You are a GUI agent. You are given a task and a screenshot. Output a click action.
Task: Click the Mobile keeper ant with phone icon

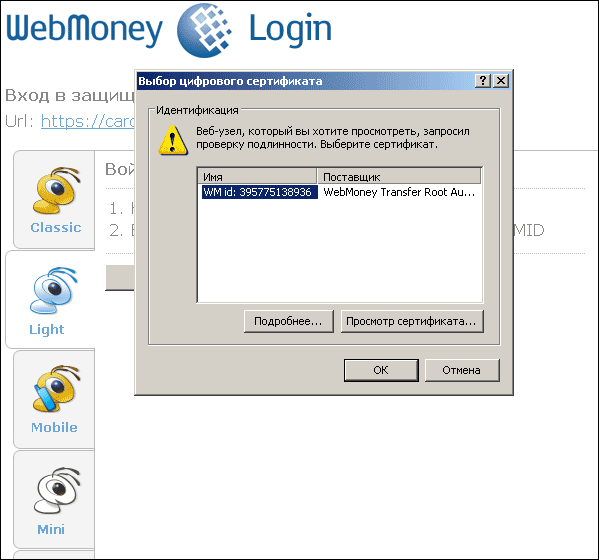click(x=56, y=388)
